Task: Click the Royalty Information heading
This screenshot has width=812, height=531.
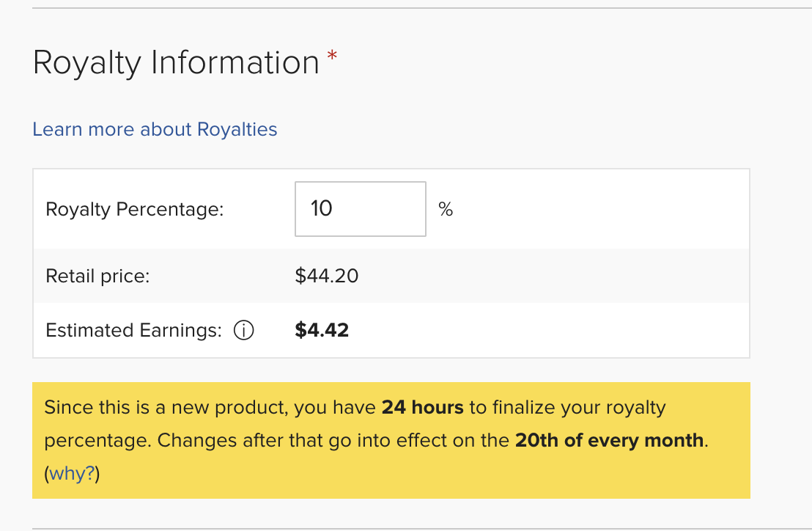Action: [176, 63]
